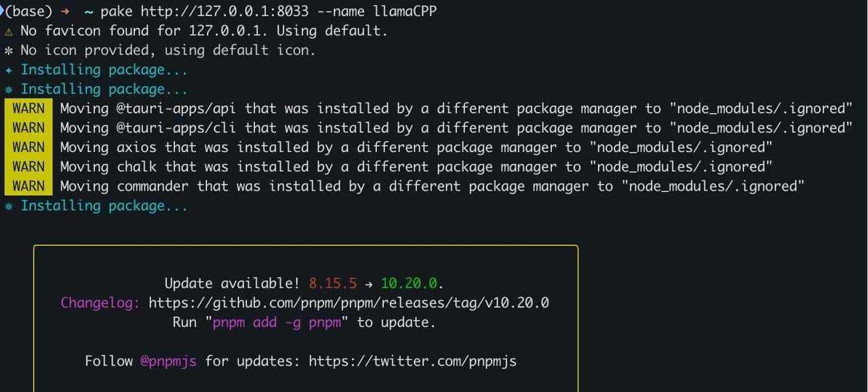868x392 pixels.
Task: Click the magenta @pnpmjs handle
Action: [x=168, y=361]
